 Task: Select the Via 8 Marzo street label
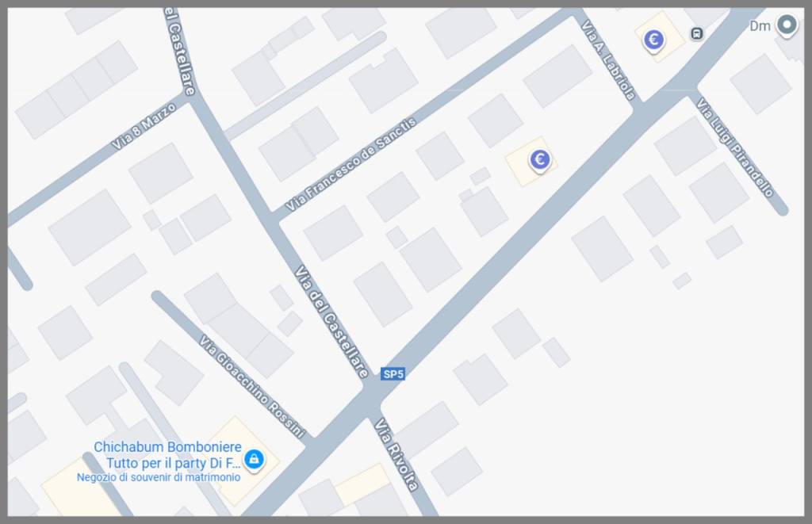(144, 126)
